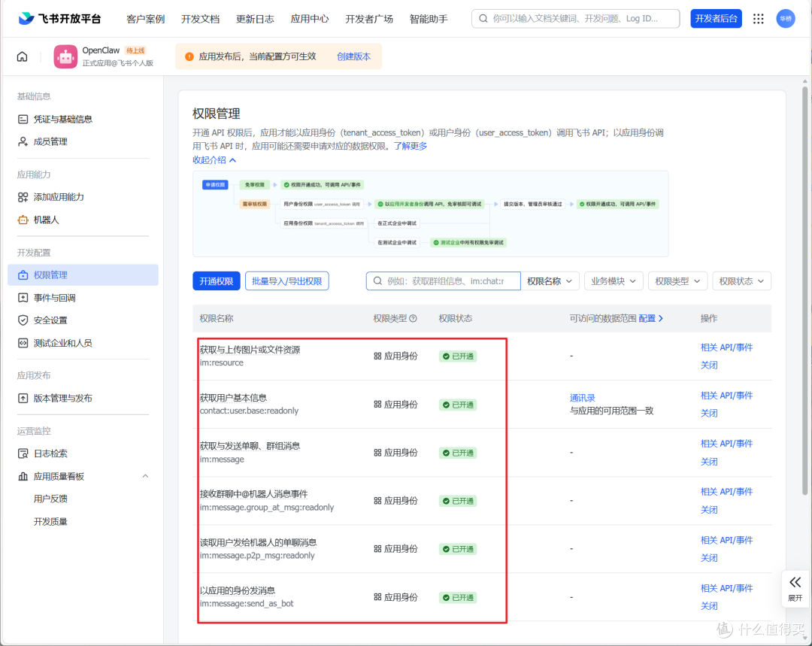Viewport: 812px width, 646px height.
Task: Open 开发文档 in top navigation
Action: point(201,19)
